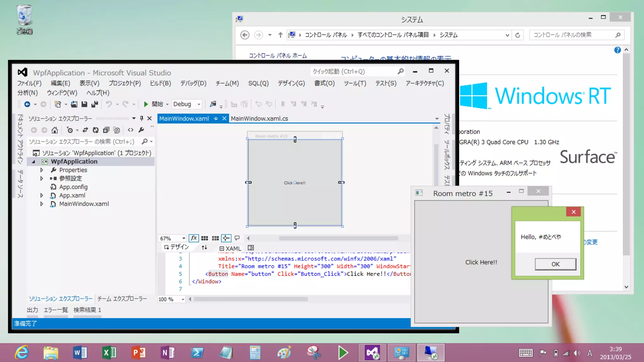
Task: Open the ツール(T) menu
Action: pyautogui.click(x=355, y=83)
